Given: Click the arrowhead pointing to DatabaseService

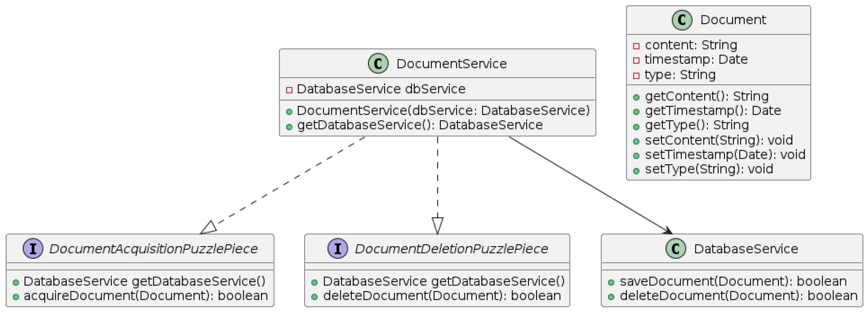Looking at the screenshot, I should click(x=668, y=231).
